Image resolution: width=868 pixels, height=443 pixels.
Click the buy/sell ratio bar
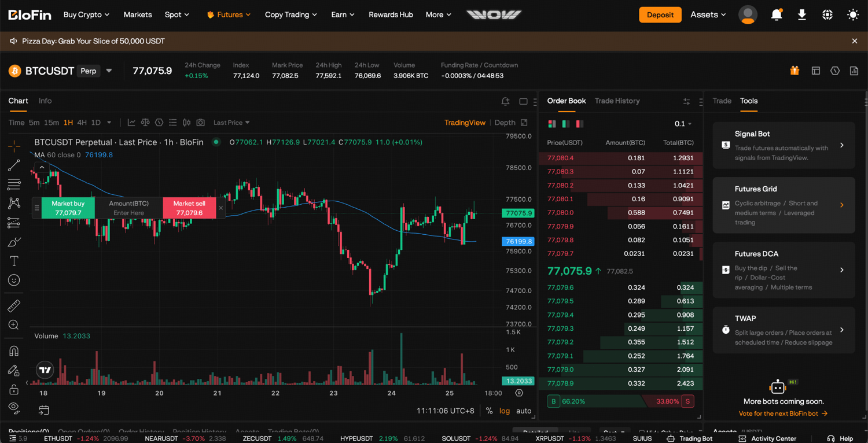[620, 401]
